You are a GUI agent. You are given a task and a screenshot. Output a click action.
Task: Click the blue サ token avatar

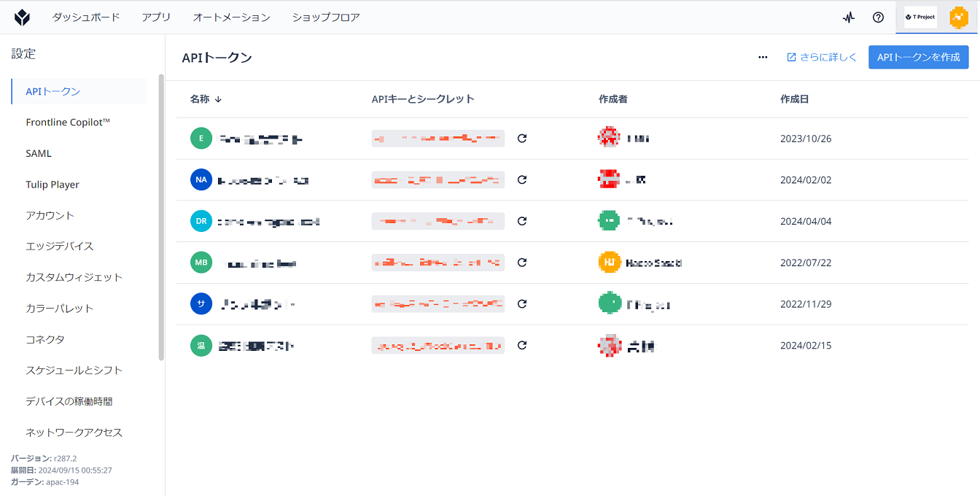201,303
